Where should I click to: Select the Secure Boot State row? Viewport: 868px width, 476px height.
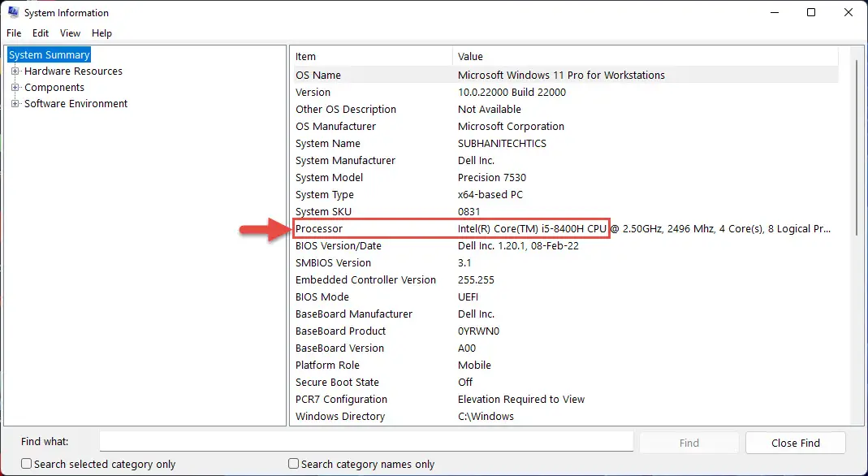(565, 383)
